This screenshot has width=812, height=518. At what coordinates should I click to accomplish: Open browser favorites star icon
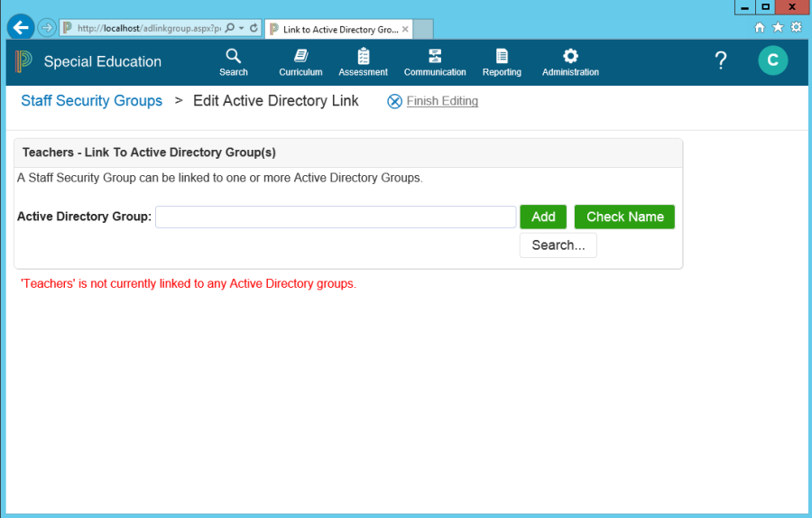(x=778, y=28)
